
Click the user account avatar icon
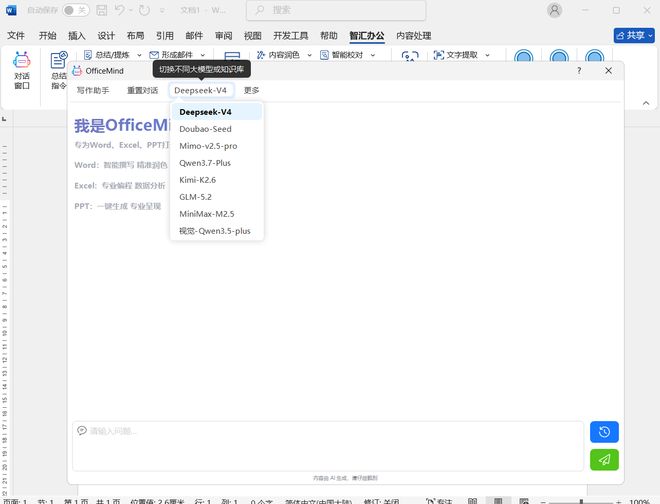[554, 10]
